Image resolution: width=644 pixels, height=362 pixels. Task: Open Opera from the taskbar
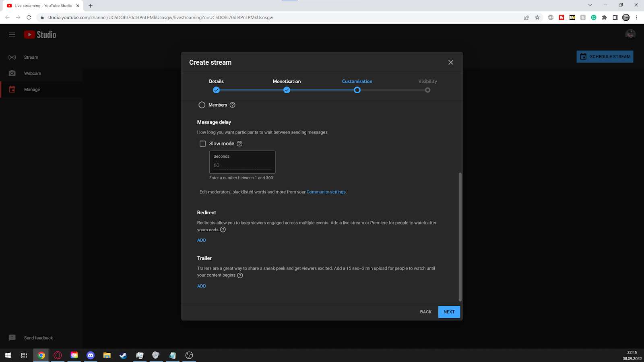58,355
